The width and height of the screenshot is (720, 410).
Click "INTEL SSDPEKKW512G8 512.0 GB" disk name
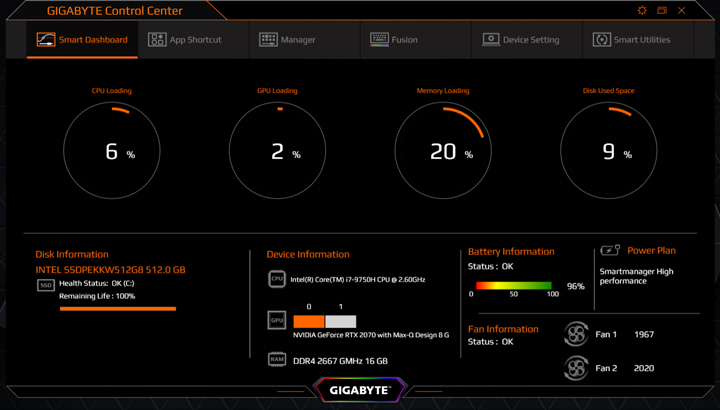tap(111, 270)
